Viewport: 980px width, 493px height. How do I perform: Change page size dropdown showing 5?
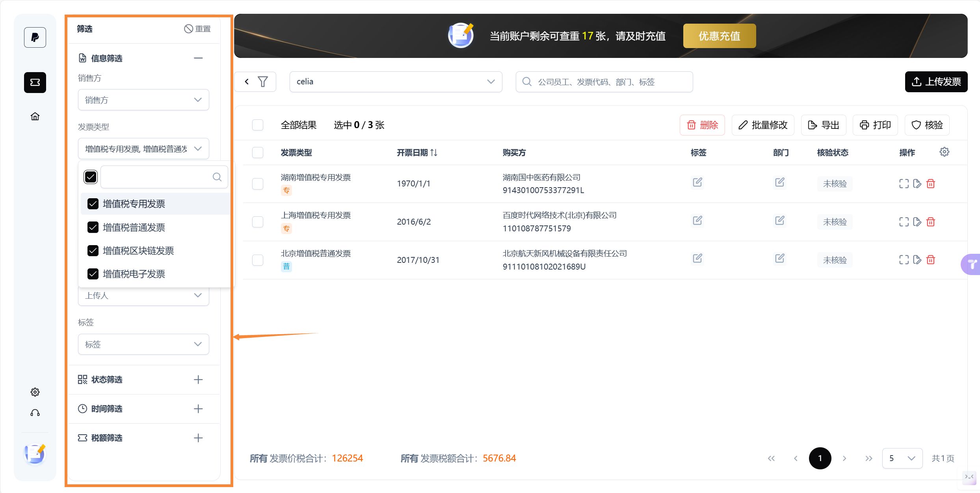click(902, 458)
